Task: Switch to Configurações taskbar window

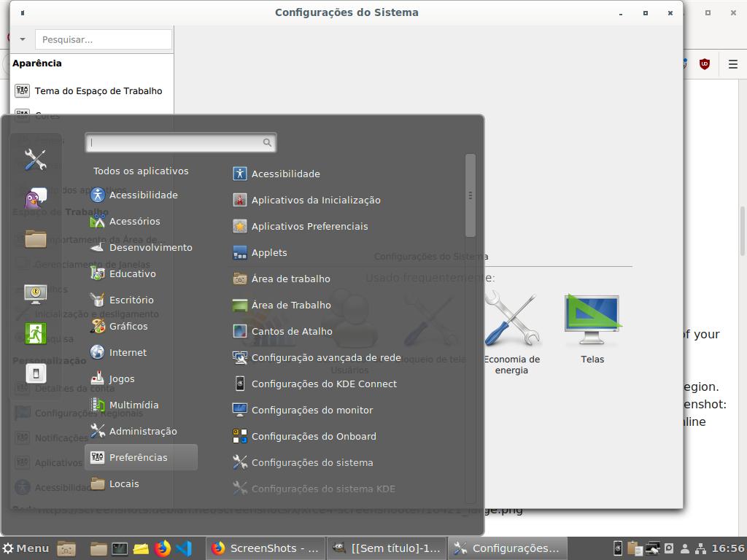Action: tap(508, 548)
